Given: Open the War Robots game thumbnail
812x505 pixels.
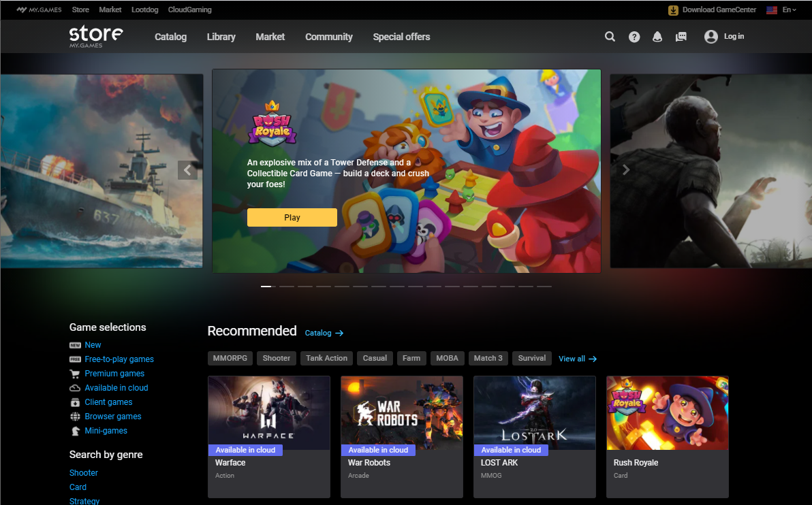Looking at the screenshot, I should tap(402, 413).
